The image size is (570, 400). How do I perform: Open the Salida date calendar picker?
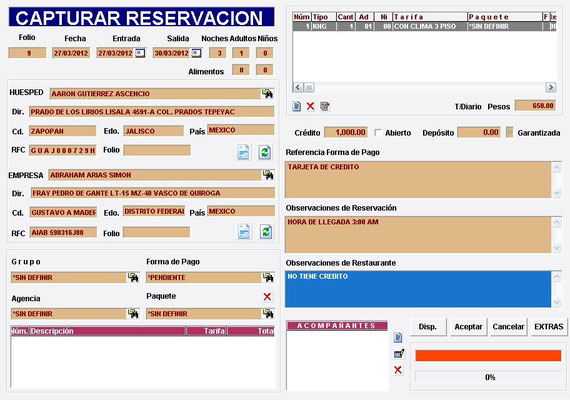(196, 53)
